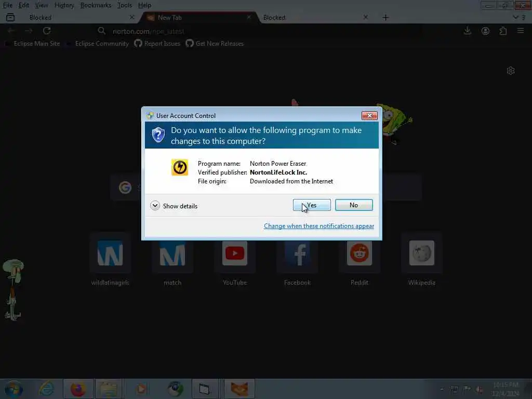Click the browser forward arrow
Image resolution: width=532 pixels, height=399 pixels.
tap(29, 31)
